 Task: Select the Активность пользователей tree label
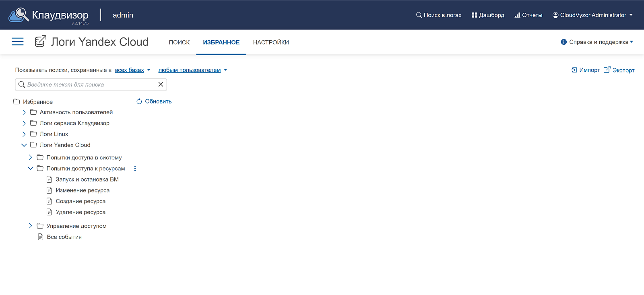click(x=76, y=112)
